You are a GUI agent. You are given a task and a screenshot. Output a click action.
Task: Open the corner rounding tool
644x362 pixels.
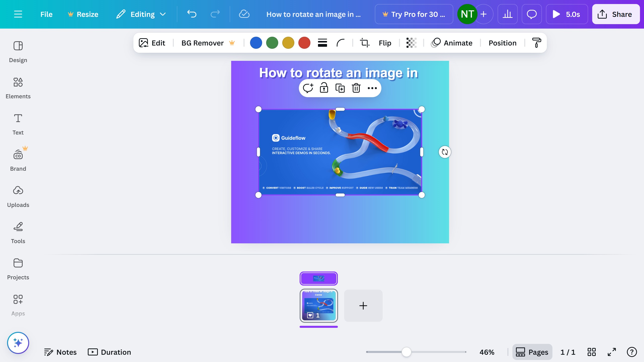point(340,43)
